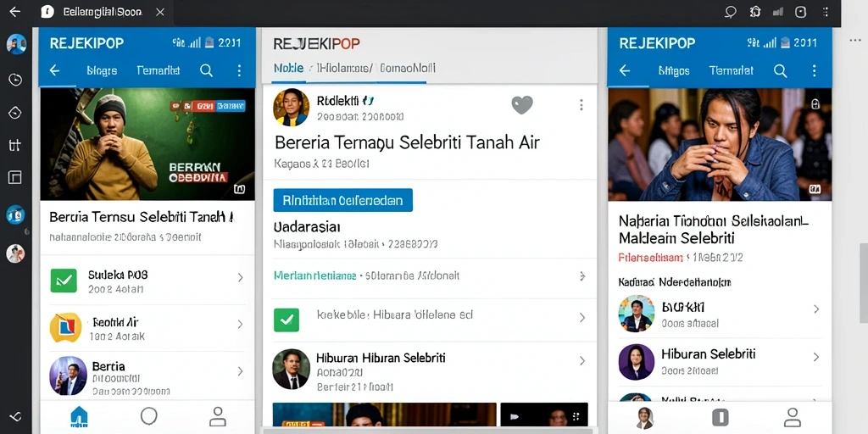
Task: Expand the Merian row chevron in the center panel
Action: 582,275
